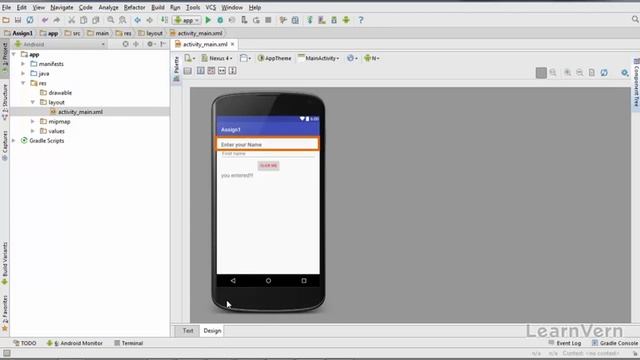Open the Gradle Console
640x360 pixels.
tap(615, 343)
